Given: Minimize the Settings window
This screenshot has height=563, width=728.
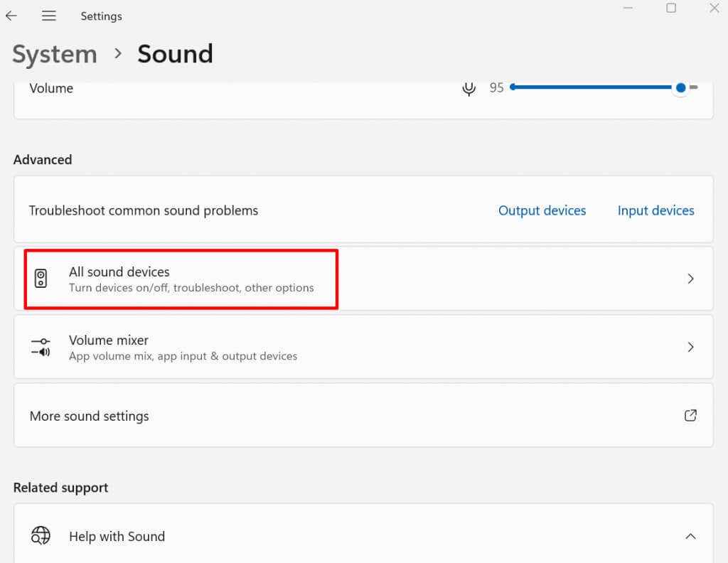Looking at the screenshot, I should pyautogui.click(x=628, y=9).
